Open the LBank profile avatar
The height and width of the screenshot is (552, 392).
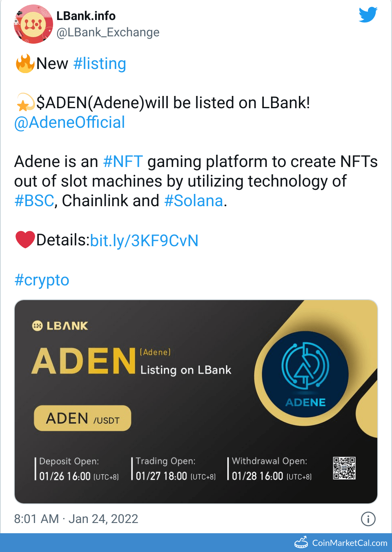coord(33,24)
